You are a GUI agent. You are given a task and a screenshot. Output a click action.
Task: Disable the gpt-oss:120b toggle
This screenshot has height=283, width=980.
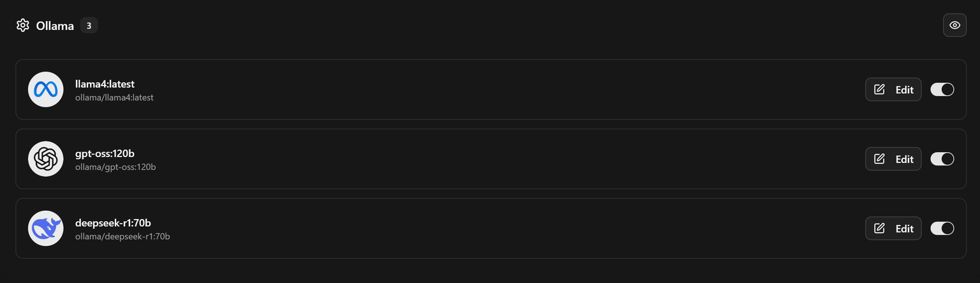942,159
